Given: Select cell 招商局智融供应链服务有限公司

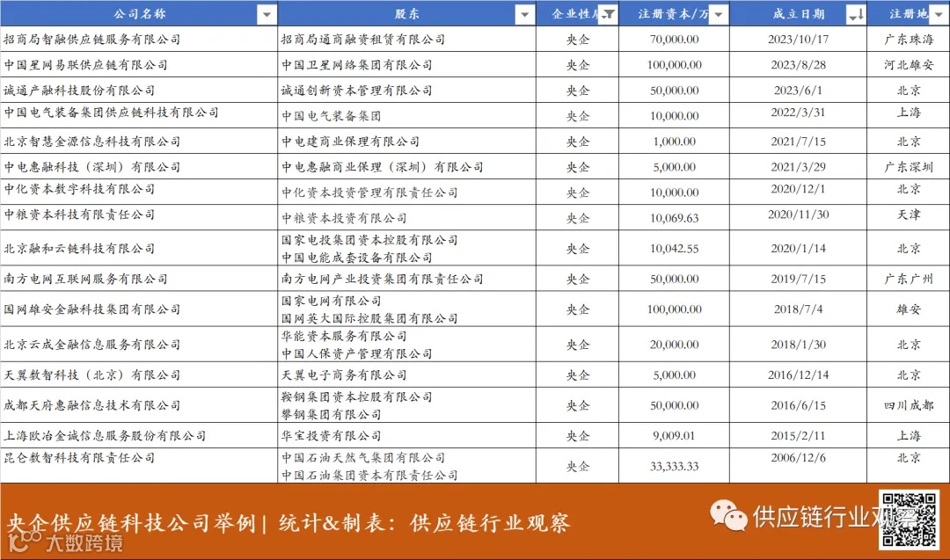Looking at the screenshot, I should pyautogui.click(x=139, y=40).
